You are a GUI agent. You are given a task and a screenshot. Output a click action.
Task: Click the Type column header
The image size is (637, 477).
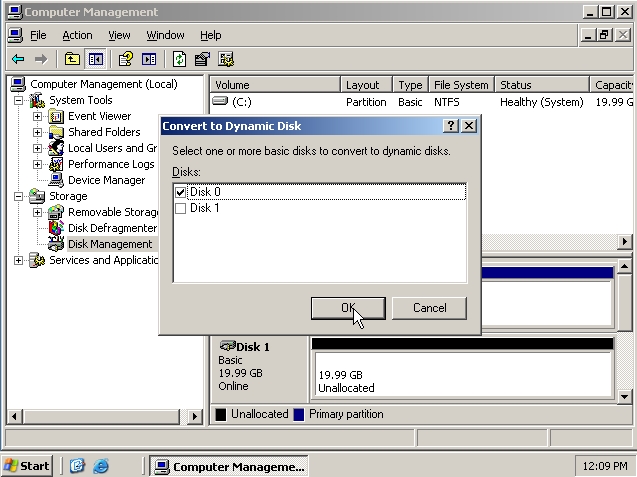[410, 85]
